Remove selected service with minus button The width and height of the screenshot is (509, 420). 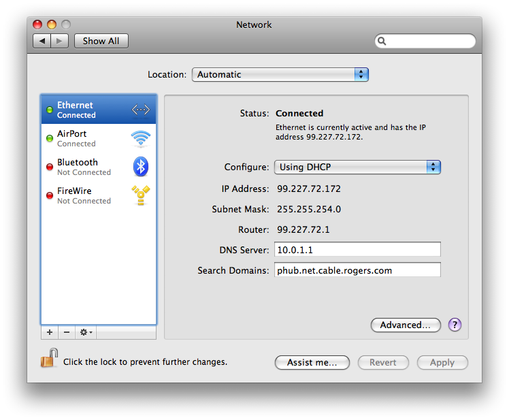pos(67,332)
